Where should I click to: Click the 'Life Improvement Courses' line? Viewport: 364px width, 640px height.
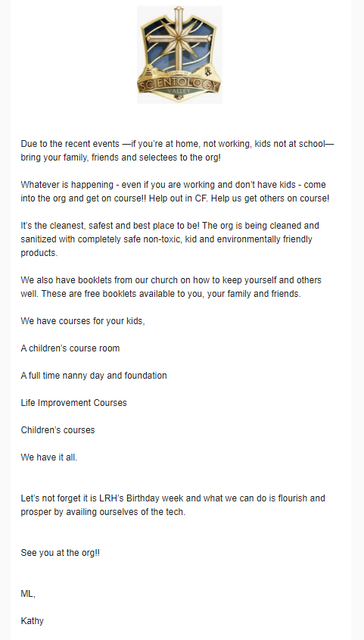click(x=73, y=402)
